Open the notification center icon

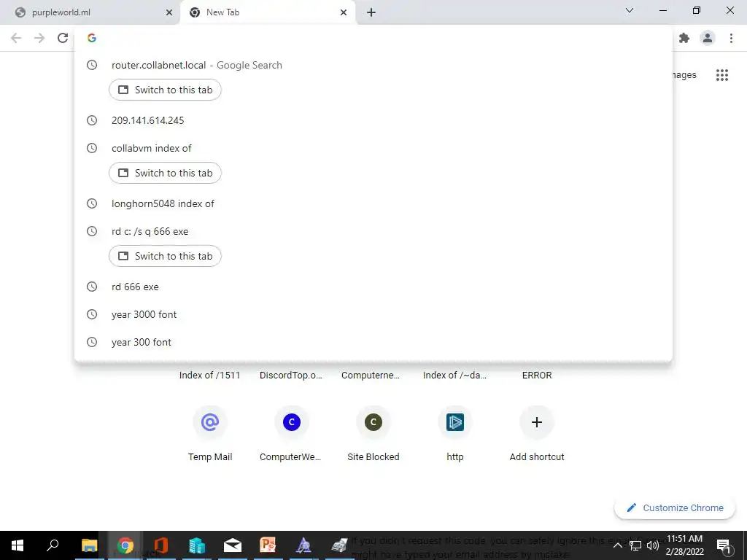[x=724, y=545]
